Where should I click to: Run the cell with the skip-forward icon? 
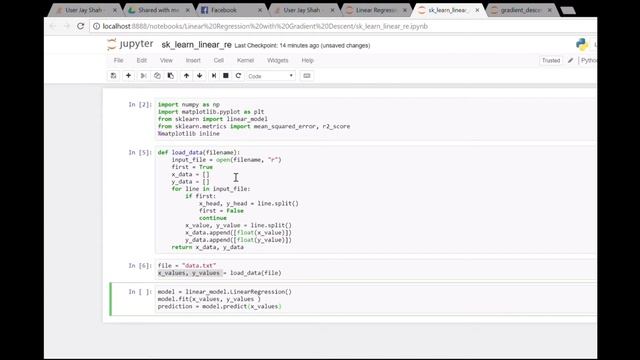tap(213, 76)
